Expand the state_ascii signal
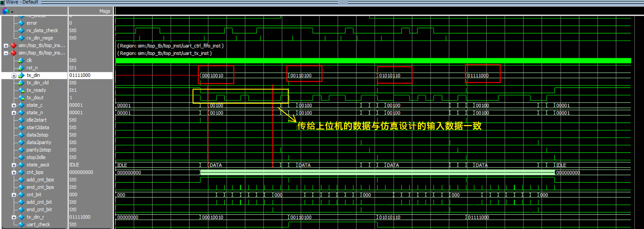This screenshot has width=644, height=229. click(14, 165)
